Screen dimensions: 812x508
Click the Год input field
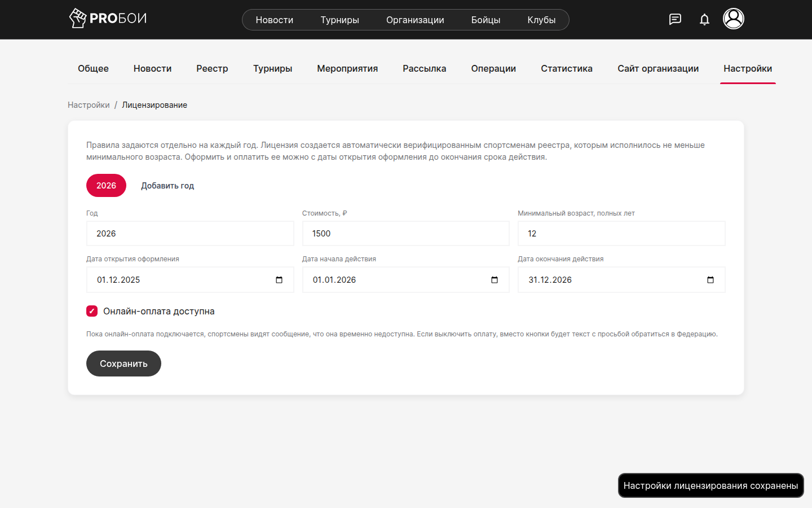tap(190, 234)
